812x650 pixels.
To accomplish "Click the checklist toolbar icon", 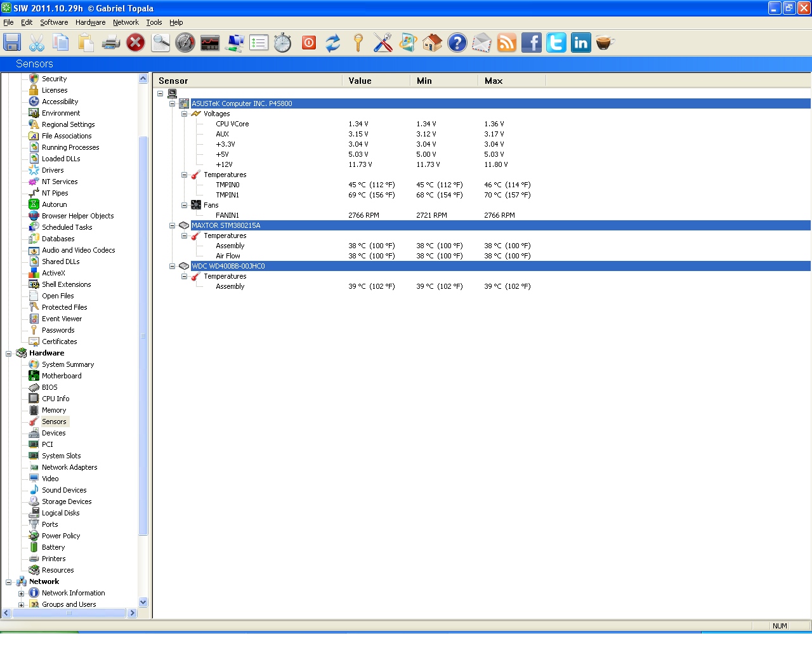I will tap(259, 43).
